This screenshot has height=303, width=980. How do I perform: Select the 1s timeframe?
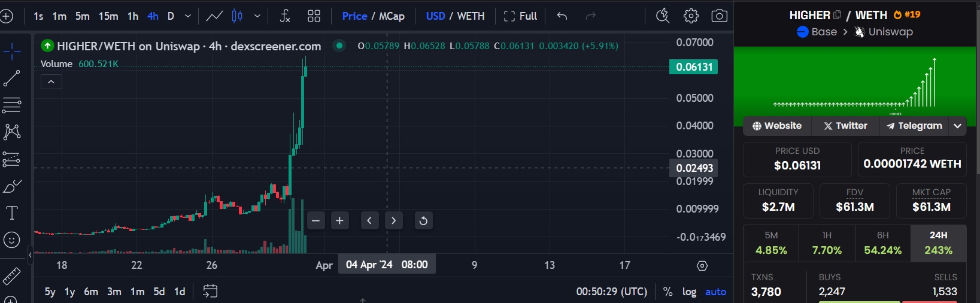[38, 16]
